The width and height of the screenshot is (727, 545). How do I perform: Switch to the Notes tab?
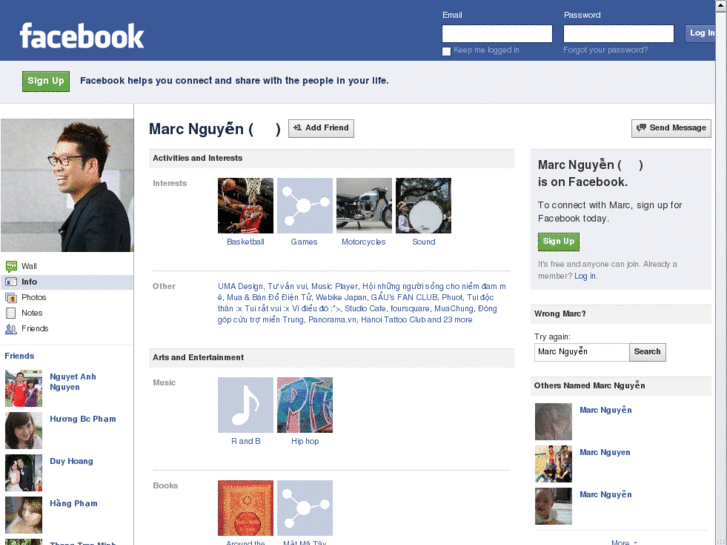pos(32,313)
